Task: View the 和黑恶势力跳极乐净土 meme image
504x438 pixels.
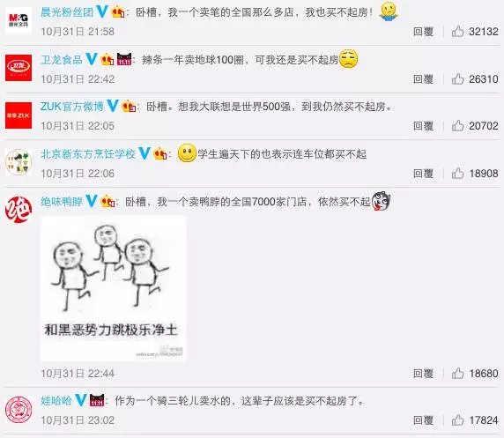Action: [113, 288]
